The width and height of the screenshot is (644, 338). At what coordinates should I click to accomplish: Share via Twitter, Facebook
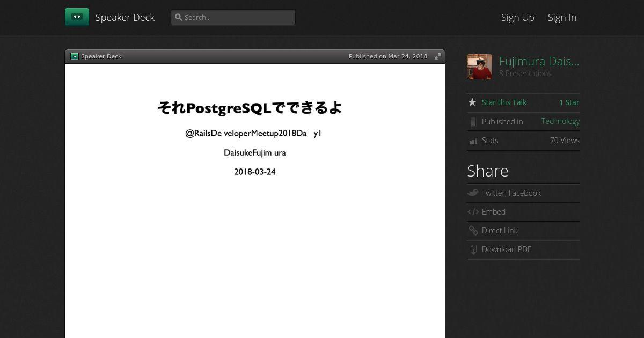pyautogui.click(x=511, y=193)
